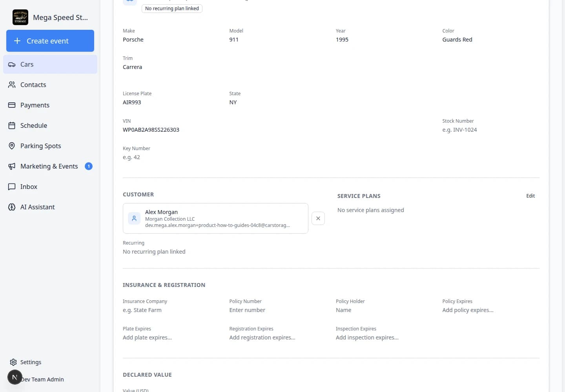Open Marketing & Events
Screen dimensions: 565x392
pos(50,166)
